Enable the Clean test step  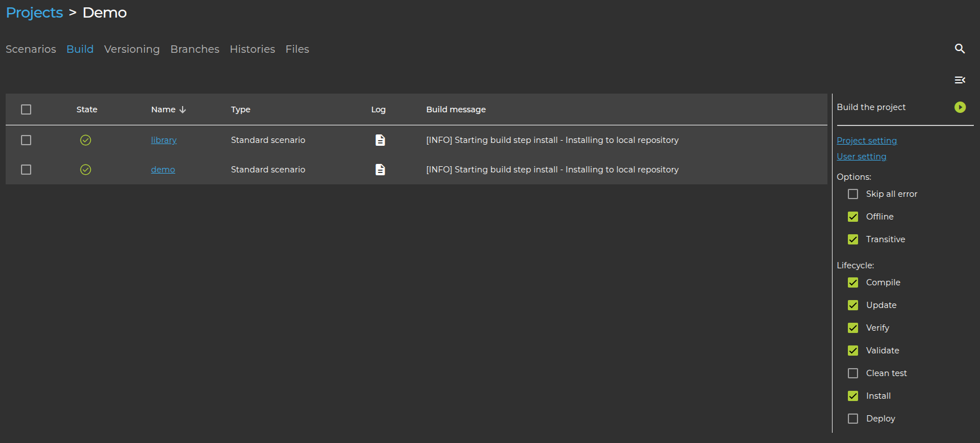(x=853, y=373)
